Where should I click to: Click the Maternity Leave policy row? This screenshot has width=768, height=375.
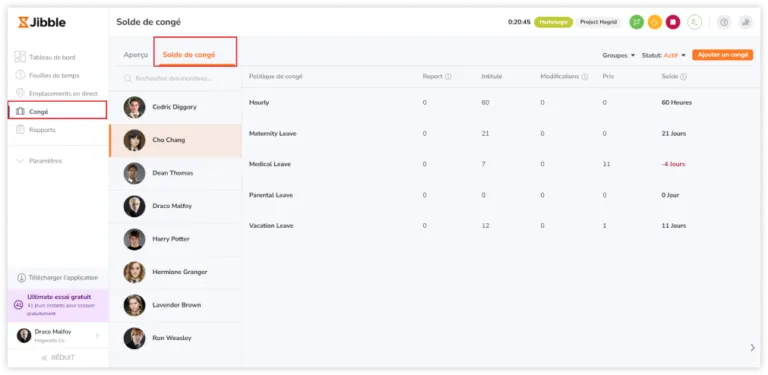tap(501, 134)
